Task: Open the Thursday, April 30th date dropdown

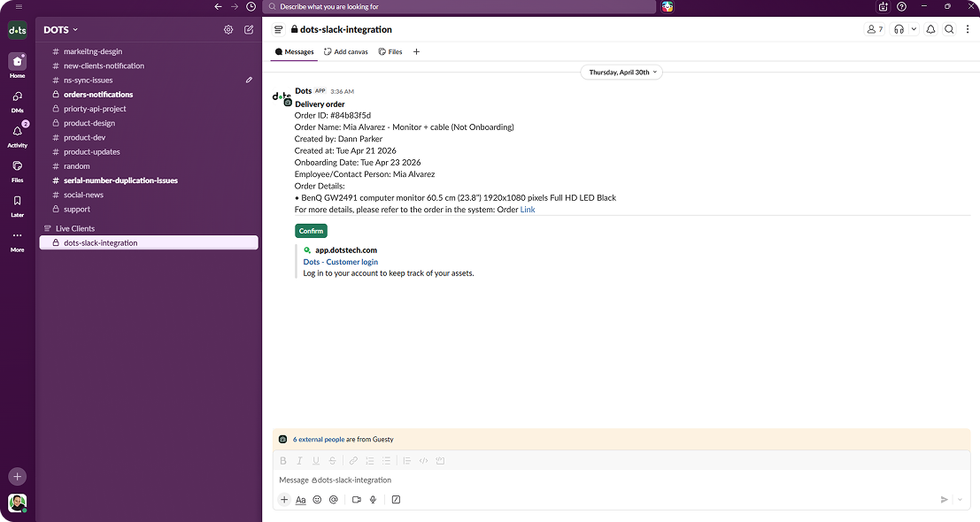Action: coord(621,73)
